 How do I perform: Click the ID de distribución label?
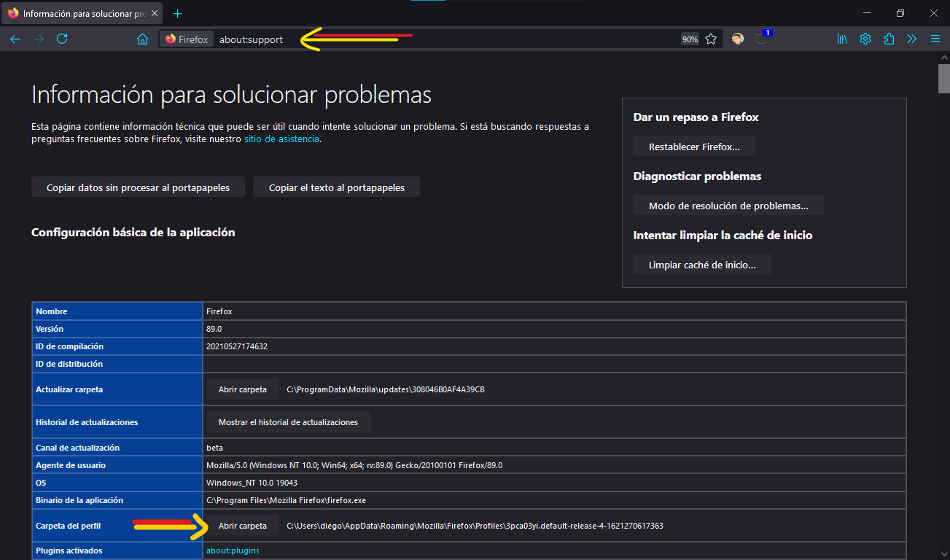click(x=69, y=364)
